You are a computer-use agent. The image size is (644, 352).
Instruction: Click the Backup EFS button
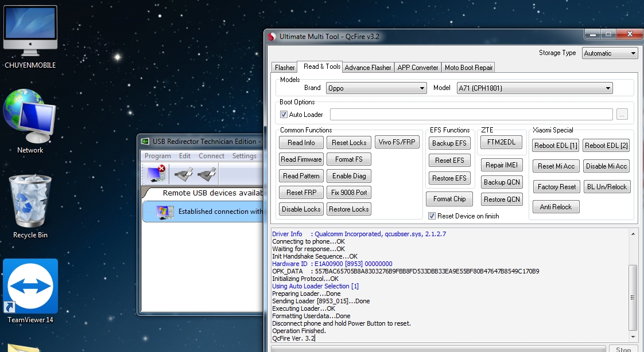(449, 143)
